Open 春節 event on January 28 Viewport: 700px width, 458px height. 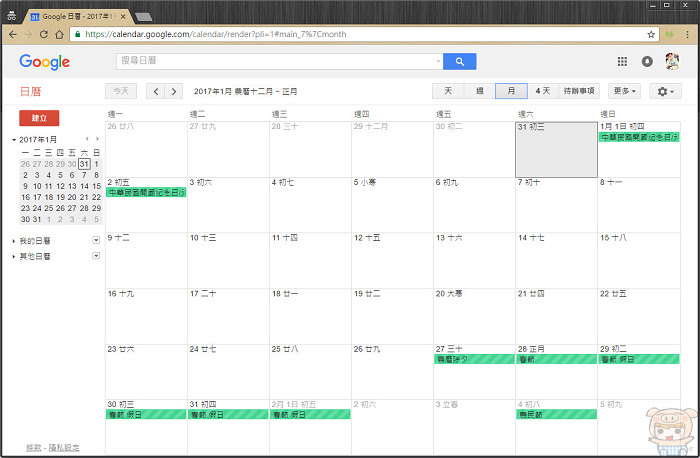point(556,359)
